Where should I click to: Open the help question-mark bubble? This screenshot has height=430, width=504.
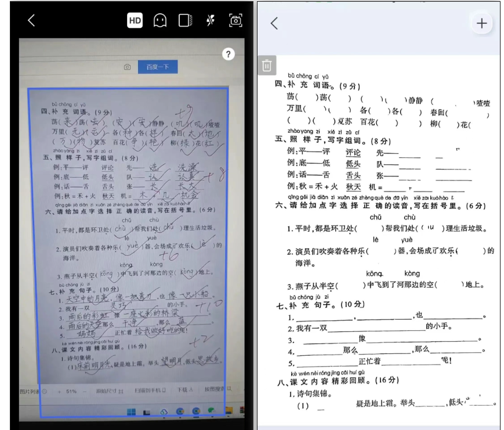228,54
